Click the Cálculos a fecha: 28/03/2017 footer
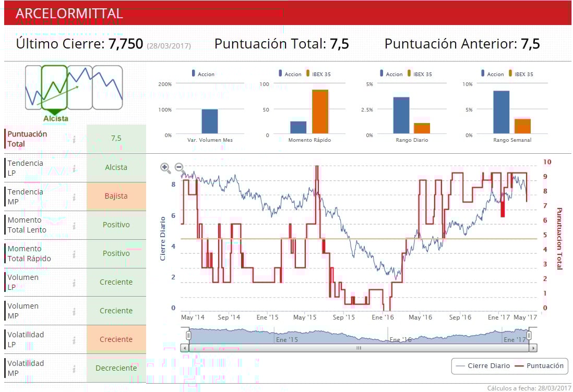 (529, 388)
